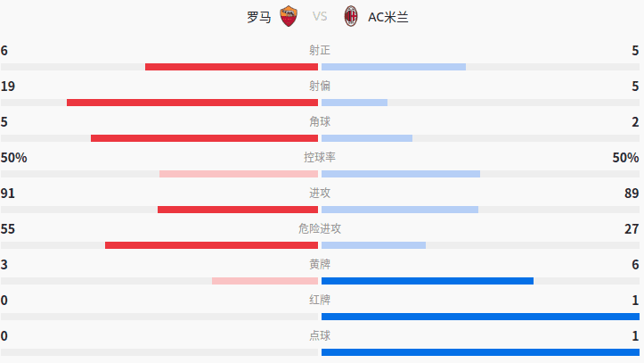This screenshot has height=363, width=644.
Task: Click Roma's pink 控球率 bar
Action: pyautogui.click(x=239, y=174)
